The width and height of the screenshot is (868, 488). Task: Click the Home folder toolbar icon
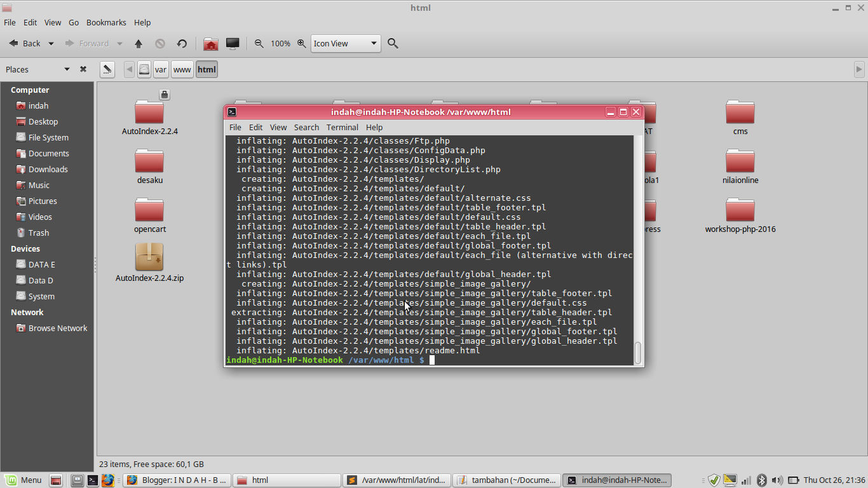(211, 43)
